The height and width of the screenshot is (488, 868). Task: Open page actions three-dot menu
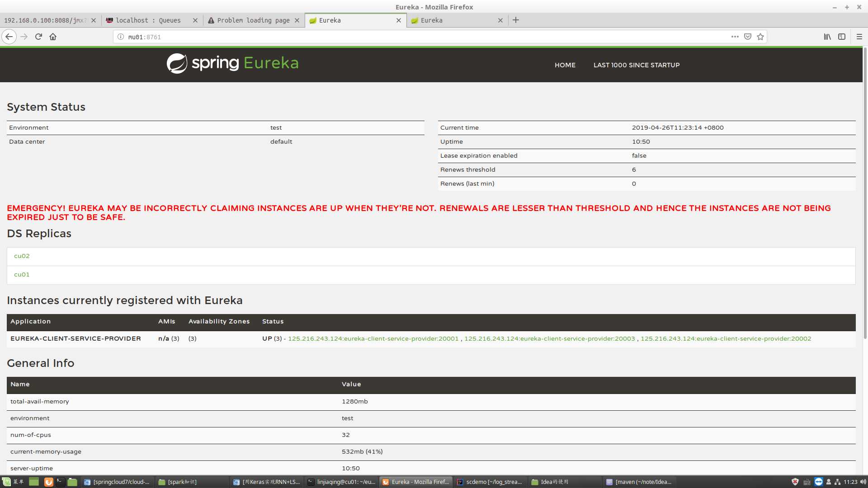[x=735, y=37]
